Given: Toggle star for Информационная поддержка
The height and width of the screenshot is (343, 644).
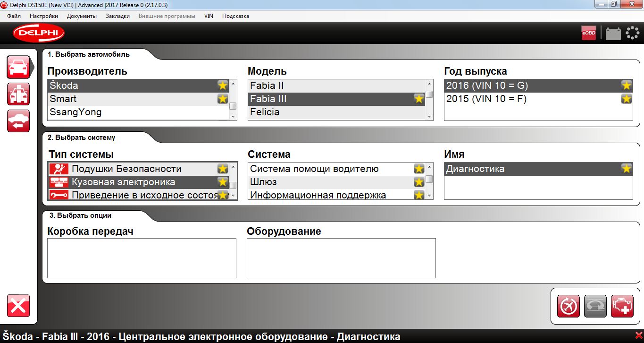Looking at the screenshot, I should [419, 195].
